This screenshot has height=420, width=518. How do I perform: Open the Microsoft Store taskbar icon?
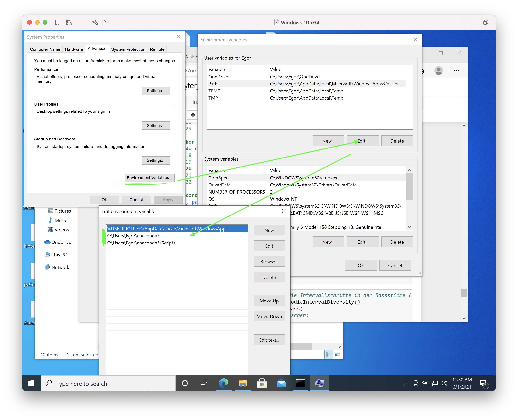click(262, 383)
